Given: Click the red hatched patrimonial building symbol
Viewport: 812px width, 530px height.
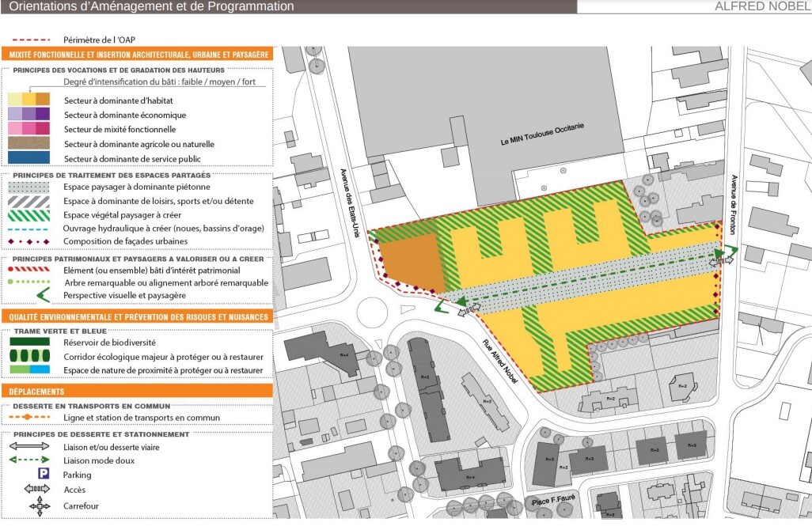Looking at the screenshot, I should (x=29, y=269).
